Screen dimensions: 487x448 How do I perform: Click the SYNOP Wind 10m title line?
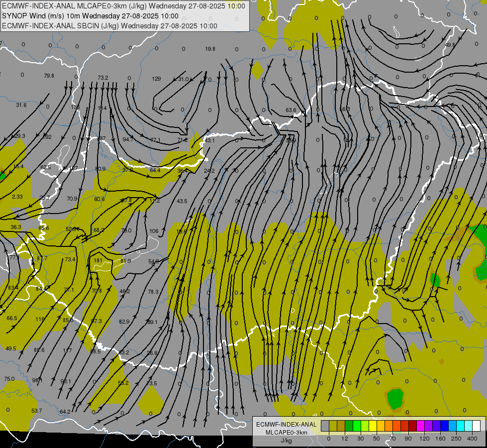point(90,16)
